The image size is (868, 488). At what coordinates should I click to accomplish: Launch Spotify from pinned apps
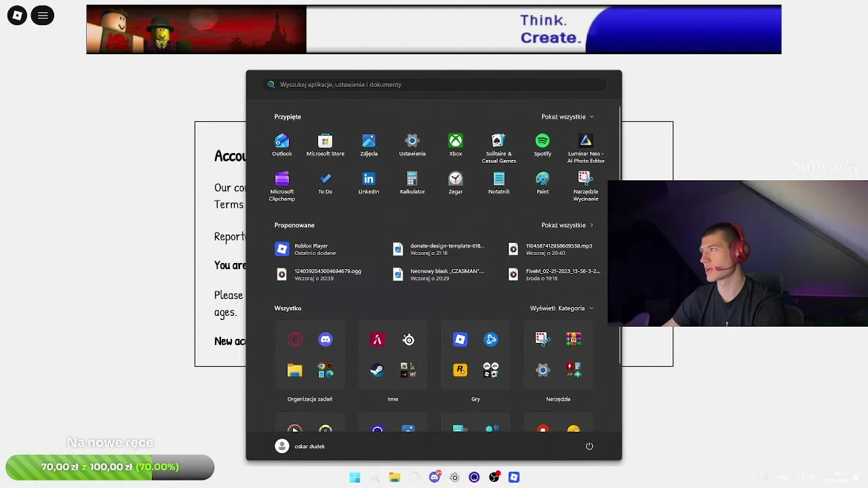542,145
